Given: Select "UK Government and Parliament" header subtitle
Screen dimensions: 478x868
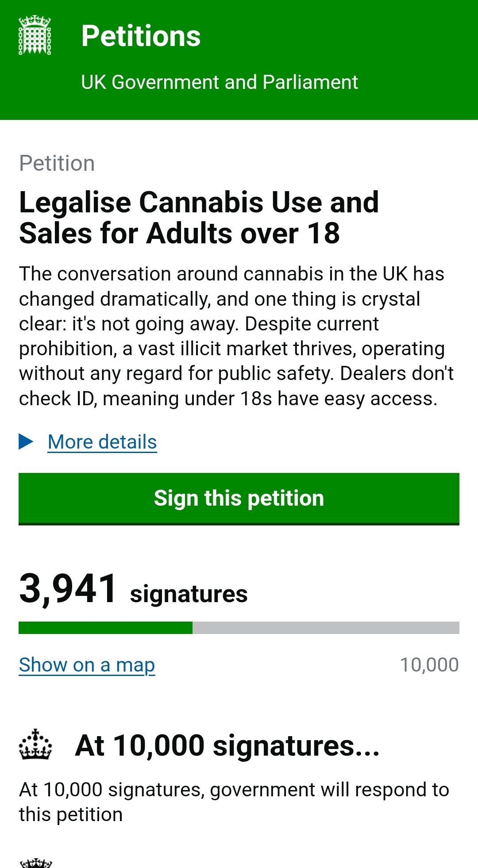Looking at the screenshot, I should click(x=219, y=82).
